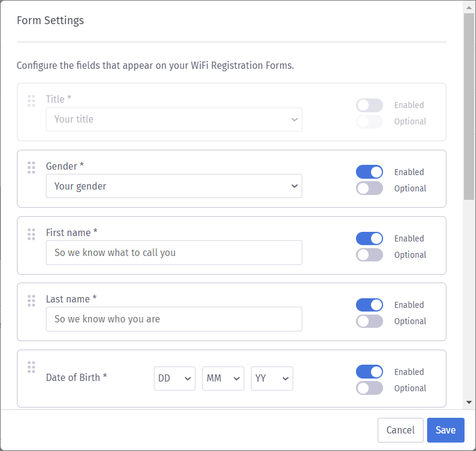Enable the Title field toggle
Viewport: 476px width, 451px height.
click(369, 106)
